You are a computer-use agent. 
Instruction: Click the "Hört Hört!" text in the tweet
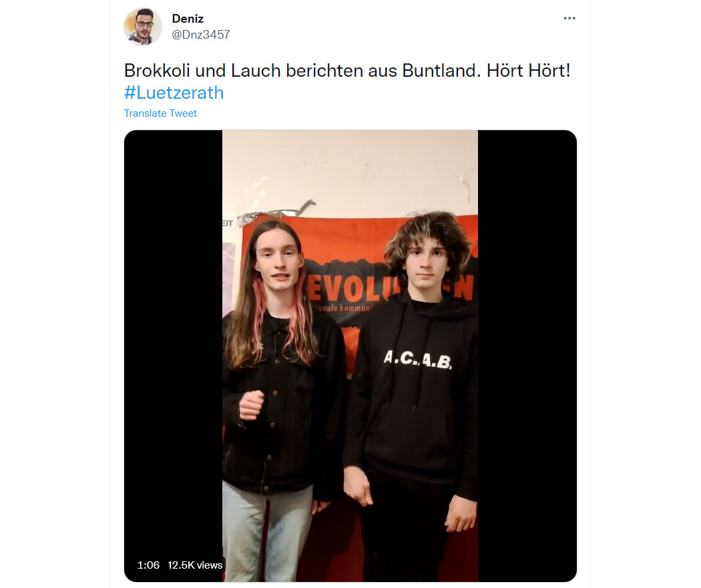[x=529, y=71]
